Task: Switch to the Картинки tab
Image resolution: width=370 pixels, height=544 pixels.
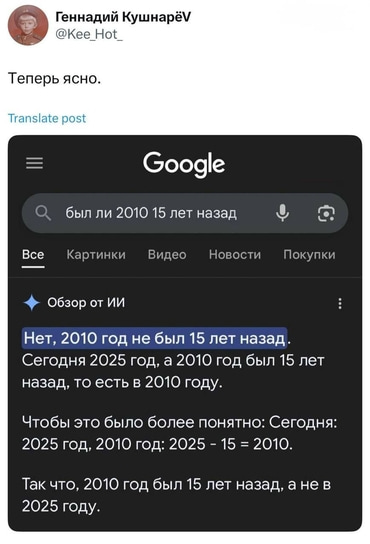Action: coord(96,255)
